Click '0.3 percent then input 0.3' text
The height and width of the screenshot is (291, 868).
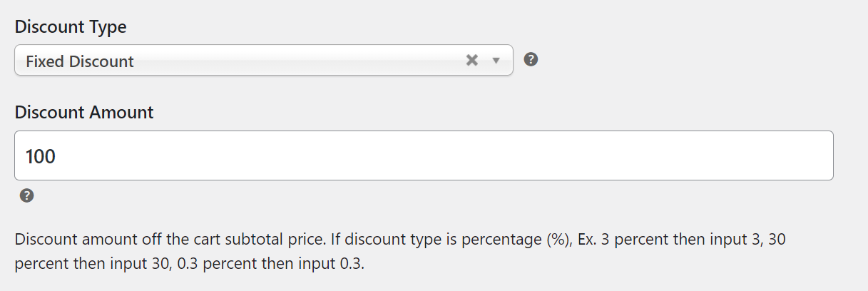(x=271, y=263)
